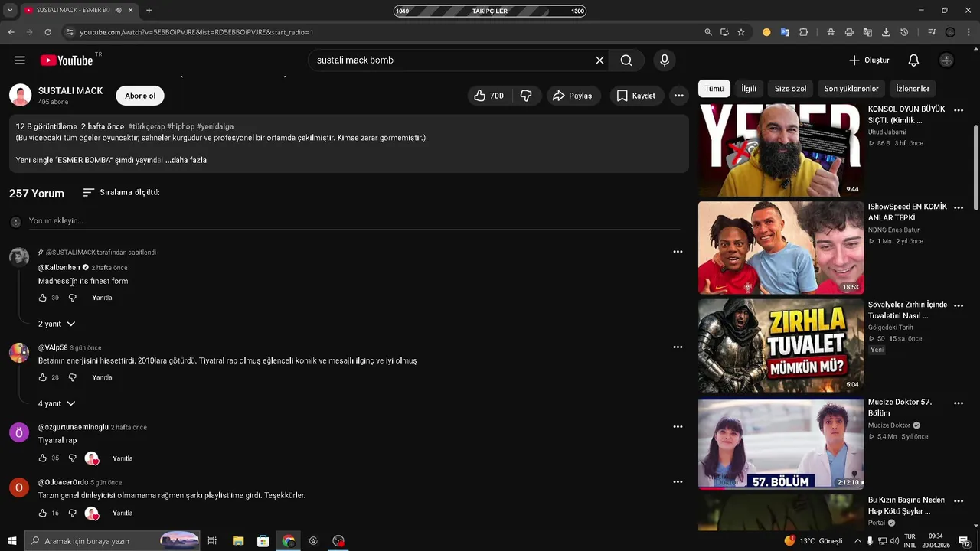Open the #türkçerap hashtag
Viewport: 980px width, 551px height.
pyautogui.click(x=145, y=126)
